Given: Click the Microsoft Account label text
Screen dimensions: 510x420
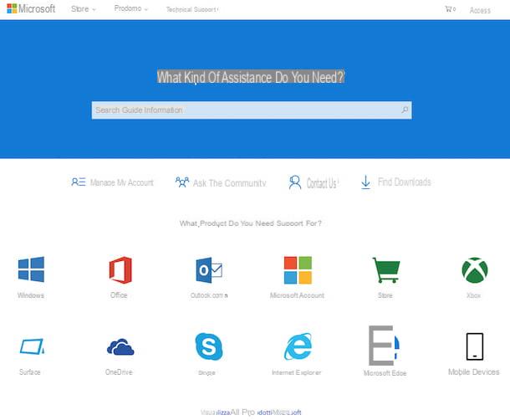Looking at the screenshot, I should pos(297,295).
